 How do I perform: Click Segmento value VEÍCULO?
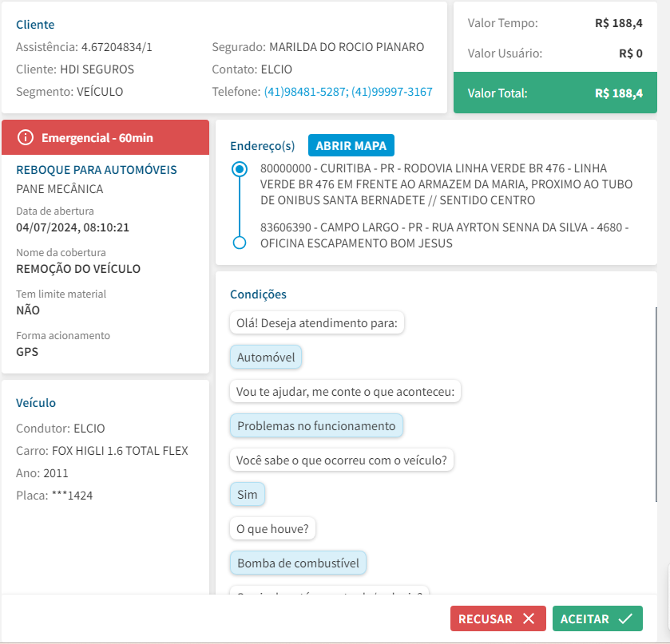(x=100, y=92)
